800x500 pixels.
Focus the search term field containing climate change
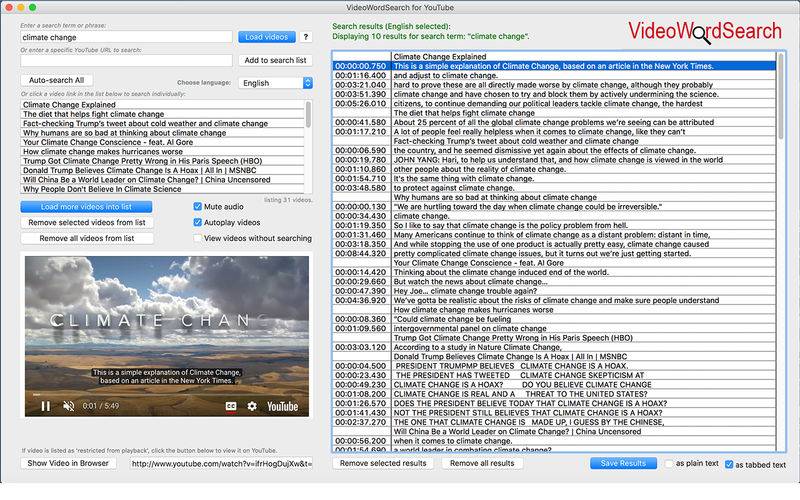click(127, 37)
